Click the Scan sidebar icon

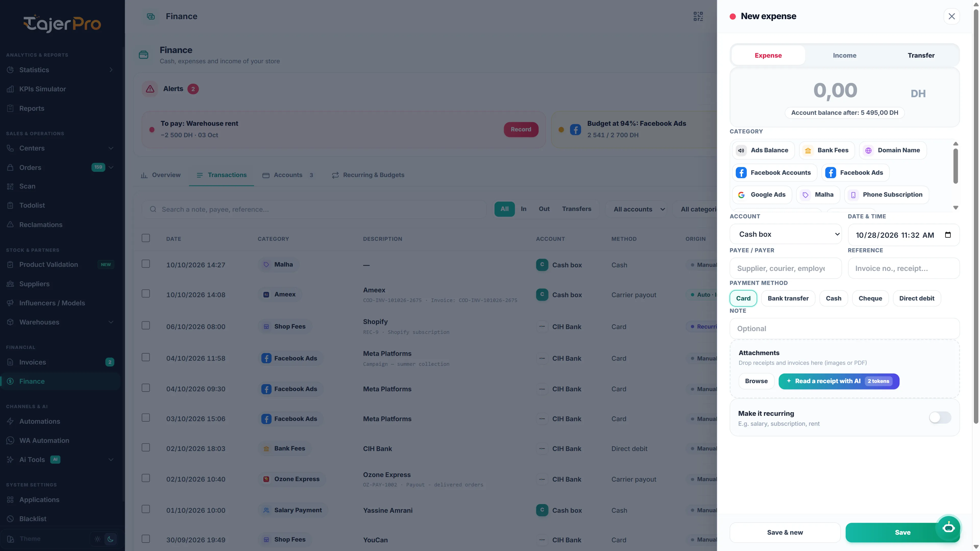tap(10, 186)
